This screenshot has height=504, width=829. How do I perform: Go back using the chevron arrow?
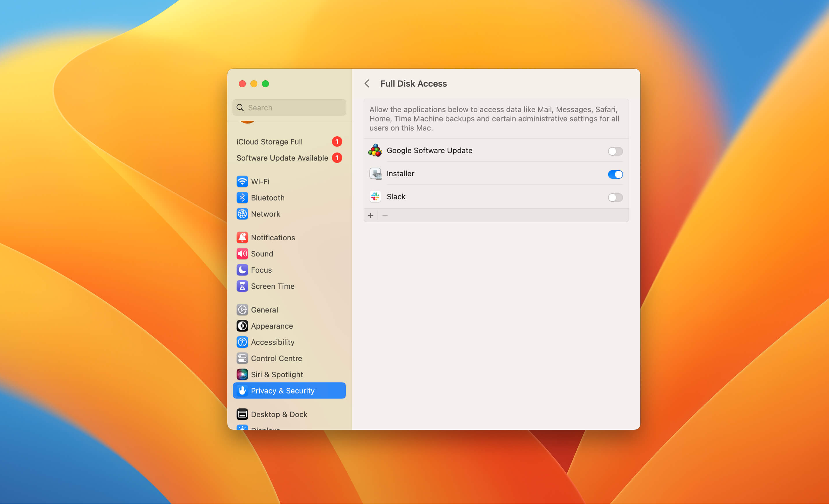367,83
